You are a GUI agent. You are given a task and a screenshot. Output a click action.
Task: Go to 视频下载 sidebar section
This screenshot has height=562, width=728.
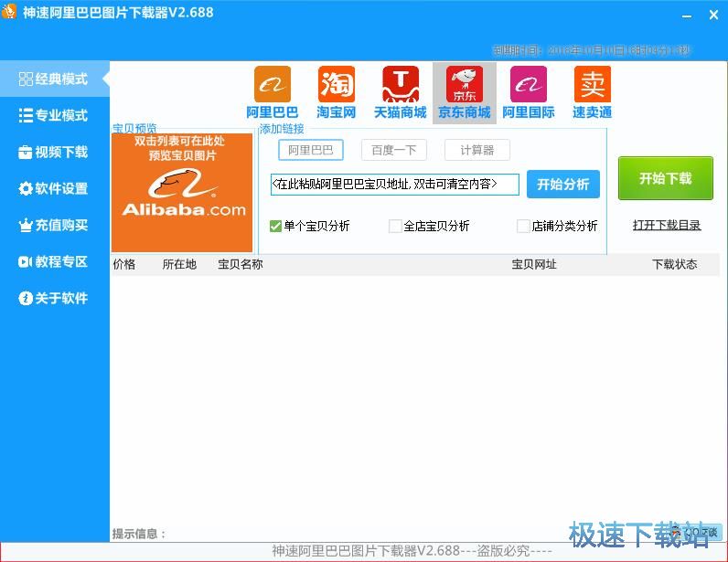(x=54, y=152)
